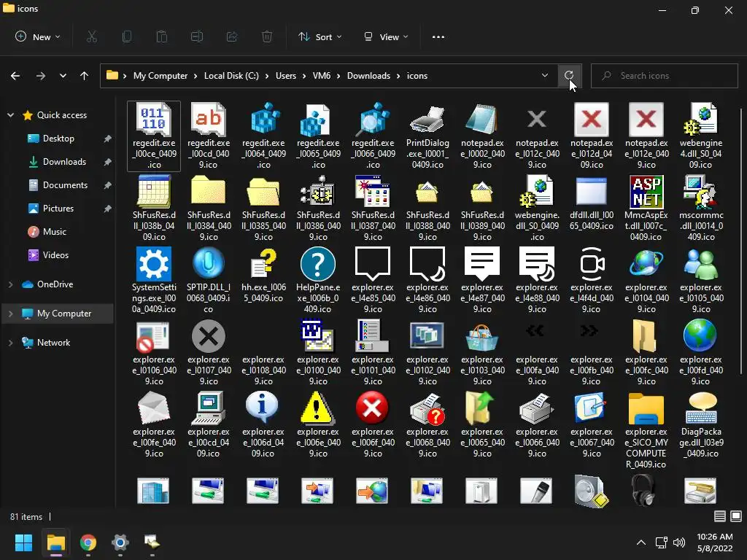
Task: Go back to previous folder
Action: (15, 76)
